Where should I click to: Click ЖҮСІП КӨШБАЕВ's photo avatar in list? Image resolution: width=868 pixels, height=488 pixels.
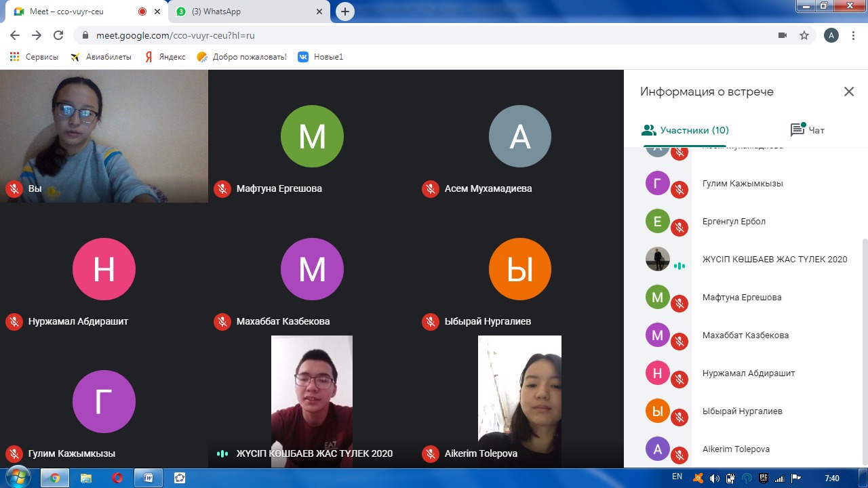(657, 259)
